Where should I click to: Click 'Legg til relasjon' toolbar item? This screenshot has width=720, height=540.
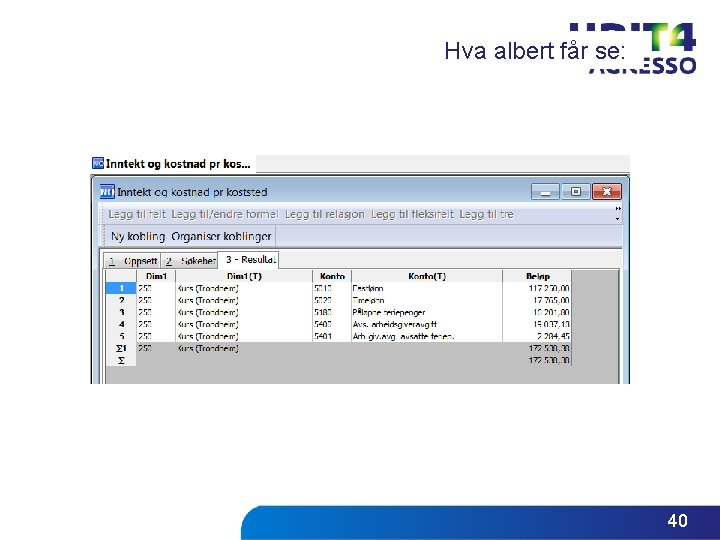(x=324, y=214)
